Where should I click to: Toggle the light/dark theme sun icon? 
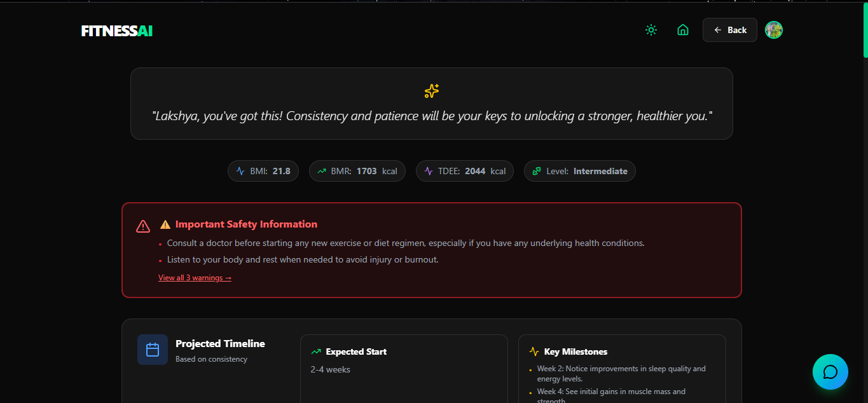(x=651, y=30)
